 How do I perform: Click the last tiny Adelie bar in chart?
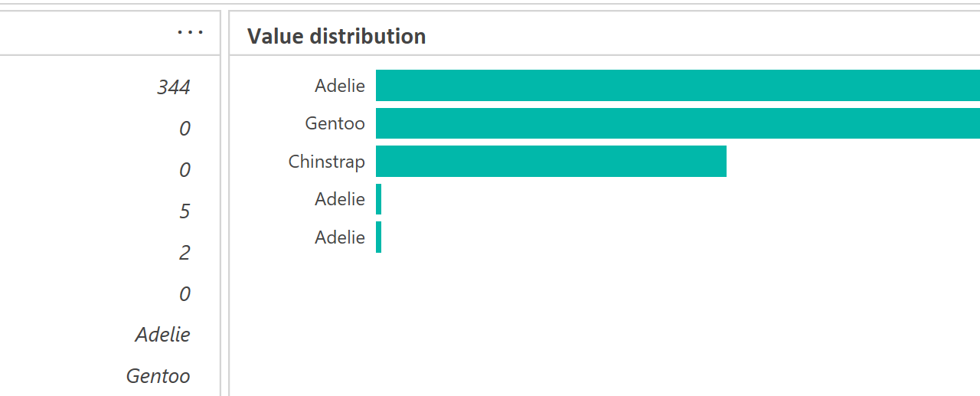[378, 237]
